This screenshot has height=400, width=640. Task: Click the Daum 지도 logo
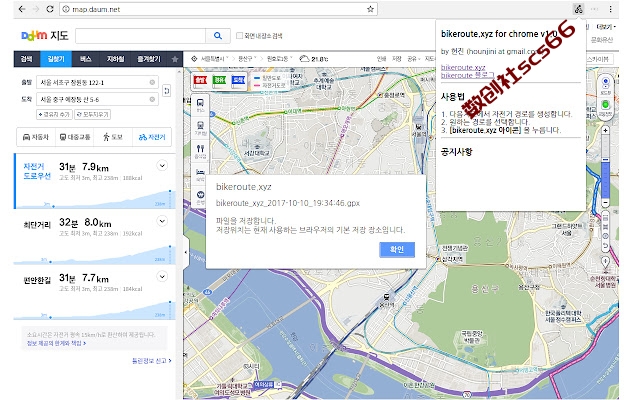(x=45, y=36)
